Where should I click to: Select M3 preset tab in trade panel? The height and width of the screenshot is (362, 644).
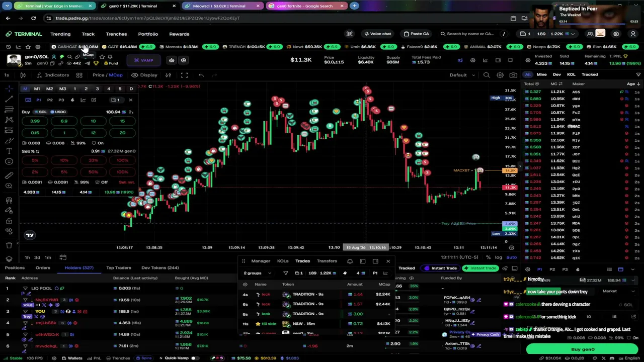tap(62, 89)
